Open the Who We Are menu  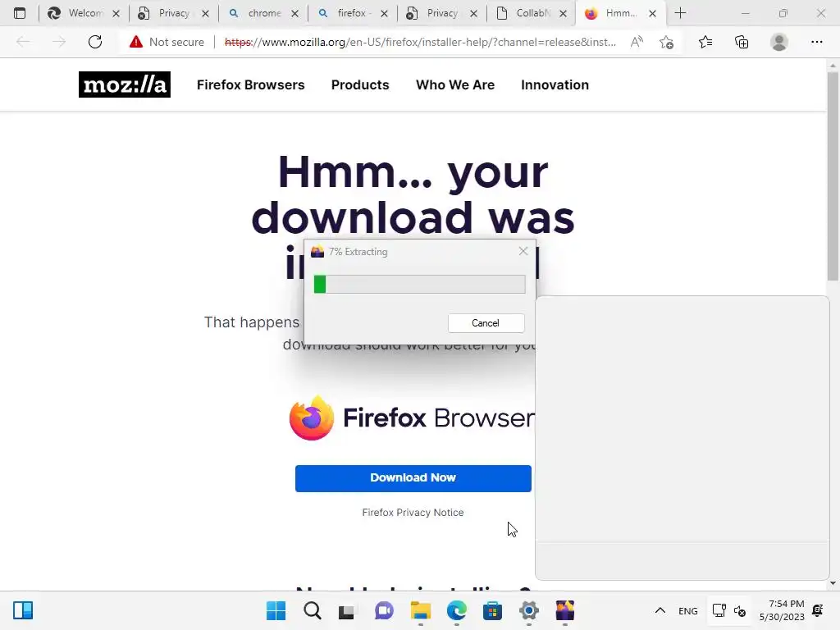455,84
